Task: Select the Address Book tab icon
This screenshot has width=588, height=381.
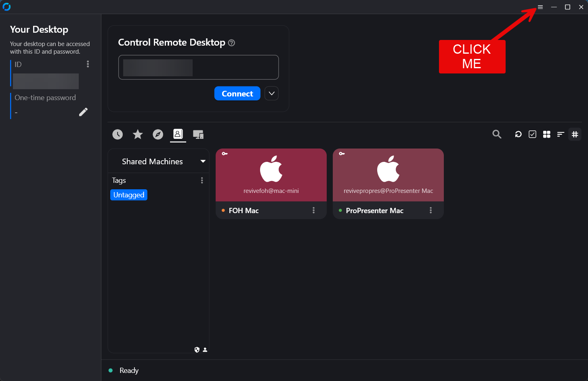Action: tap(178, 134)
